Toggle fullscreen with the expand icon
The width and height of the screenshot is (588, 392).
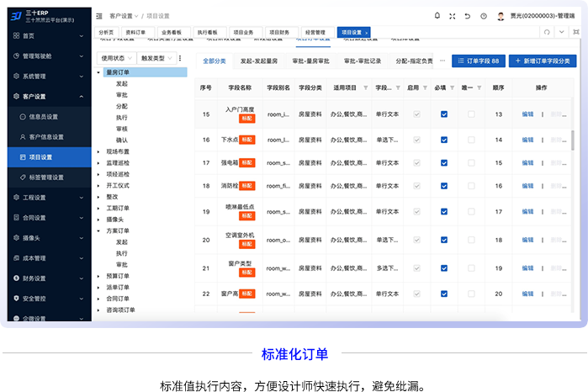coord(452,15)
